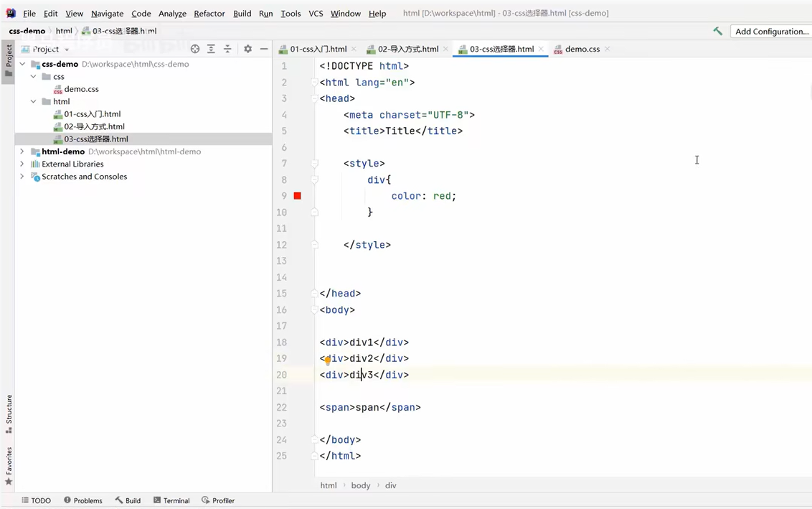Click the locate/select opened file target icon

tap(194, 49)
